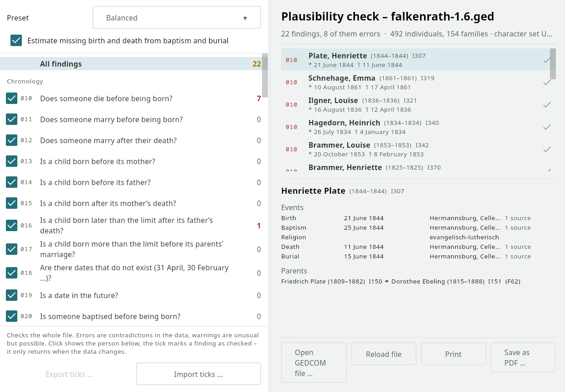The image size is (565, 392).
Task: Toggle rule 017 born before parents' marriage
Action: pyautogui.click(x=12, y=249)
